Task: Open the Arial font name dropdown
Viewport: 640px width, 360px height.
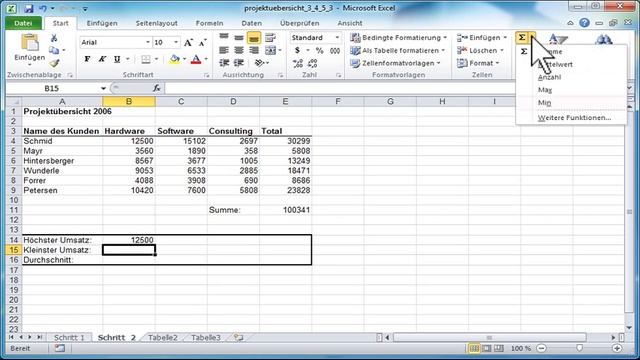Action: tap(148, 42)
